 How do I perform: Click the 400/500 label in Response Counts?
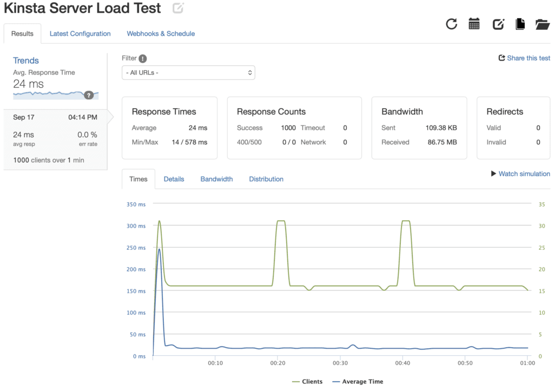(249, 142)
